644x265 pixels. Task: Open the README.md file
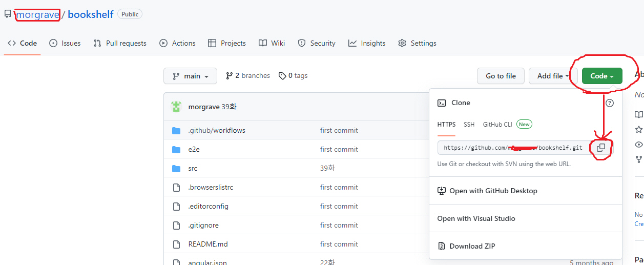tap(208, 244)
